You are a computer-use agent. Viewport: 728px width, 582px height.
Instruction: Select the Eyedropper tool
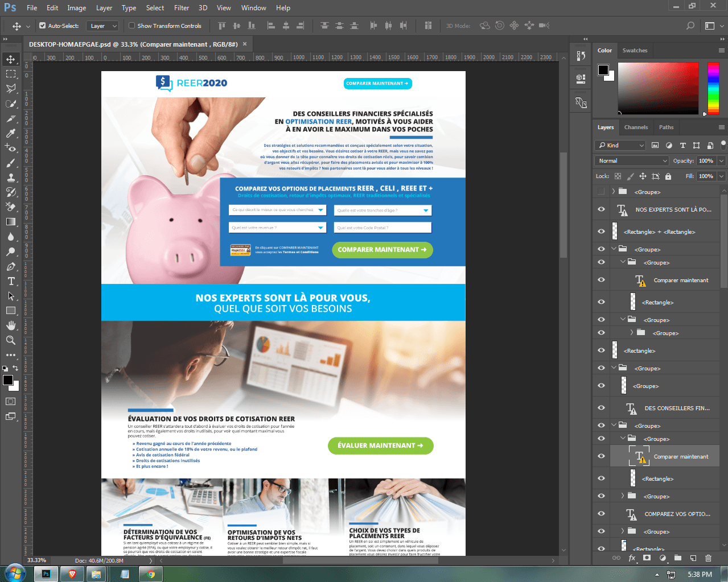click(x=11, y=133)
